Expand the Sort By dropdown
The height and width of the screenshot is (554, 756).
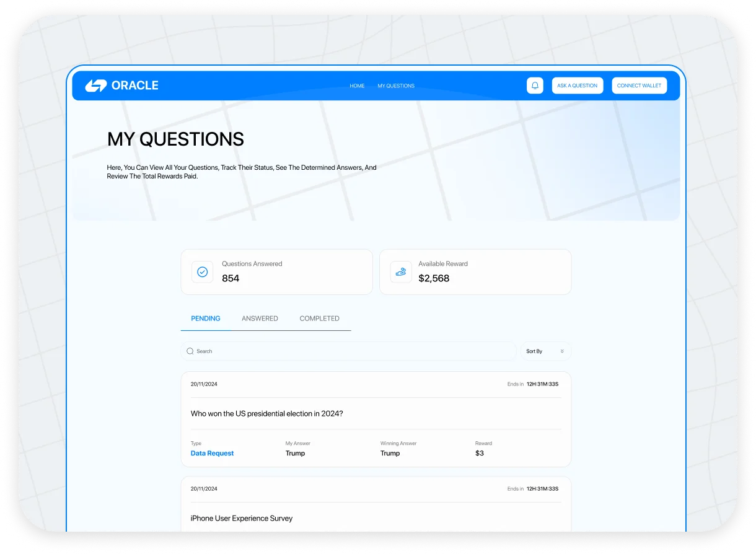point(545,351)
